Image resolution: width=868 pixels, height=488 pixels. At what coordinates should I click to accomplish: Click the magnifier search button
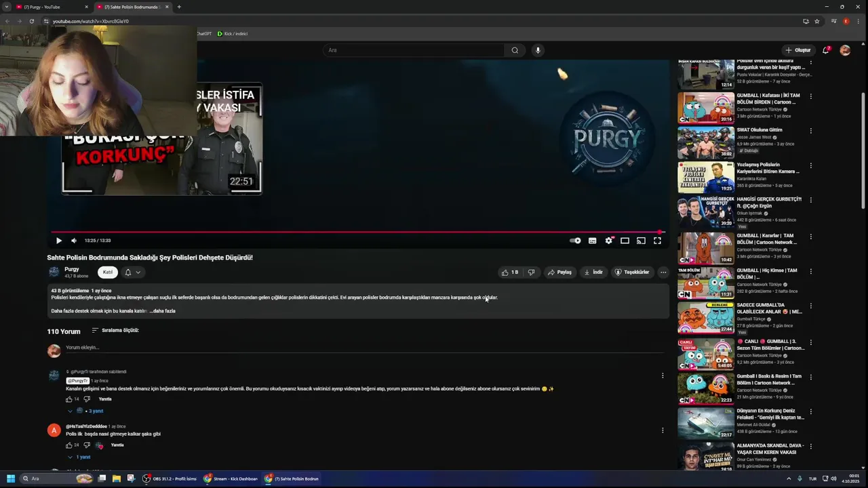point(515,50)
